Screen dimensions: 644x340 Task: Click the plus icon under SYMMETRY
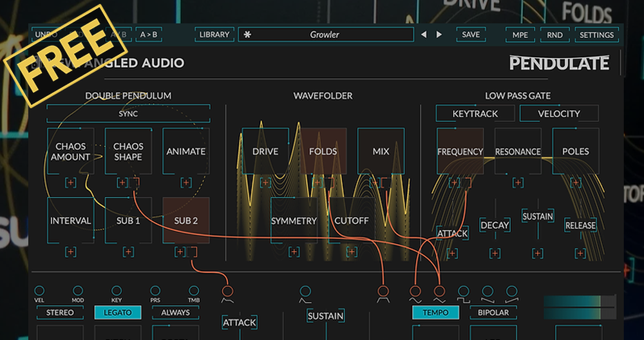click(x=294, y=252)
